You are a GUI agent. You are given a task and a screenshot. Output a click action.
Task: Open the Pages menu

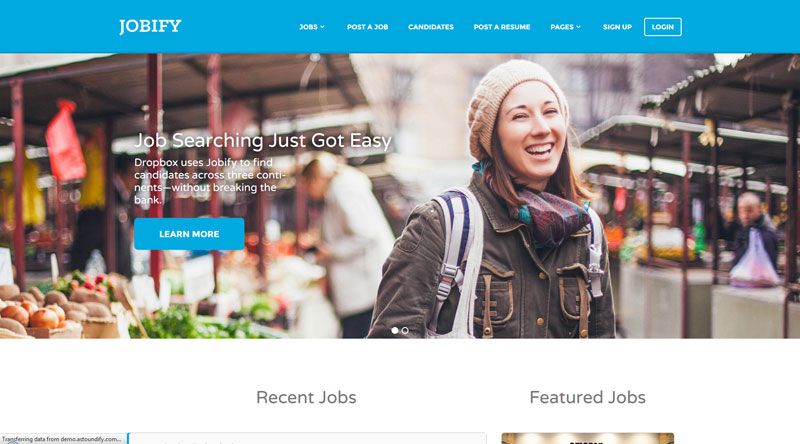[562, 27]
